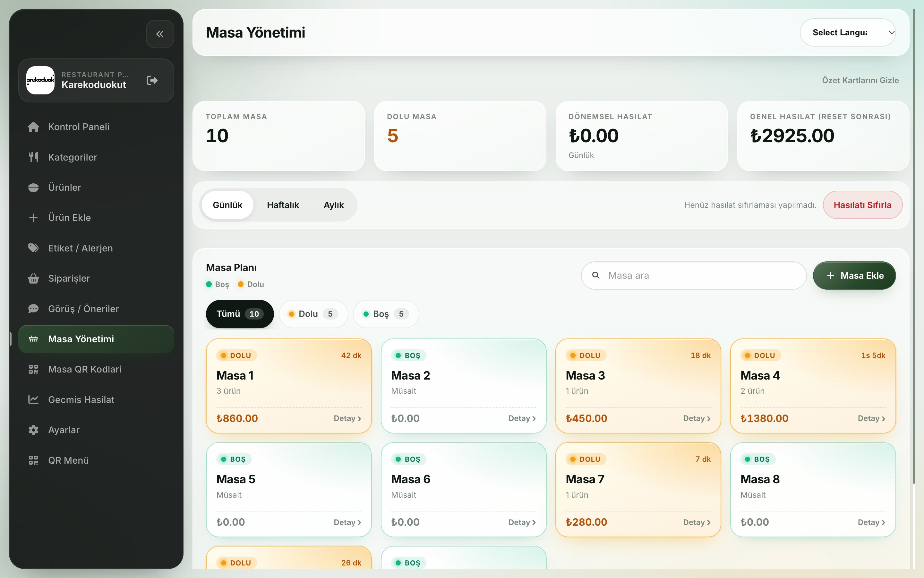Filter tables by Dolu 5
The width and height of the screenshot is (924, 578).
313,314
